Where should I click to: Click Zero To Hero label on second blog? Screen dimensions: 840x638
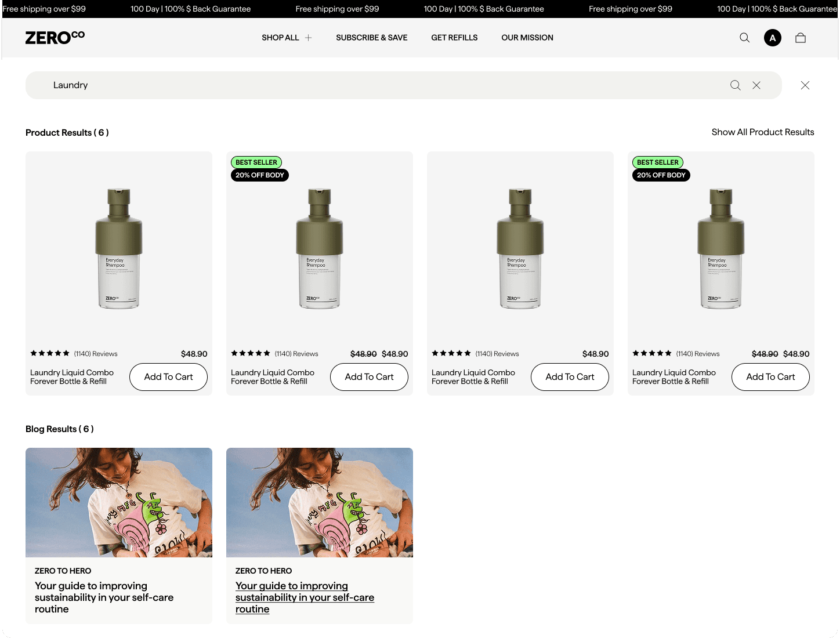pyautogui.click(x=263, y=571)
